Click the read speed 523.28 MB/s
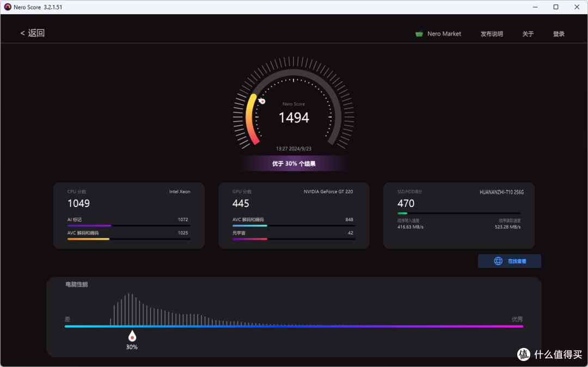588x367 pixels. coord(507,227)
